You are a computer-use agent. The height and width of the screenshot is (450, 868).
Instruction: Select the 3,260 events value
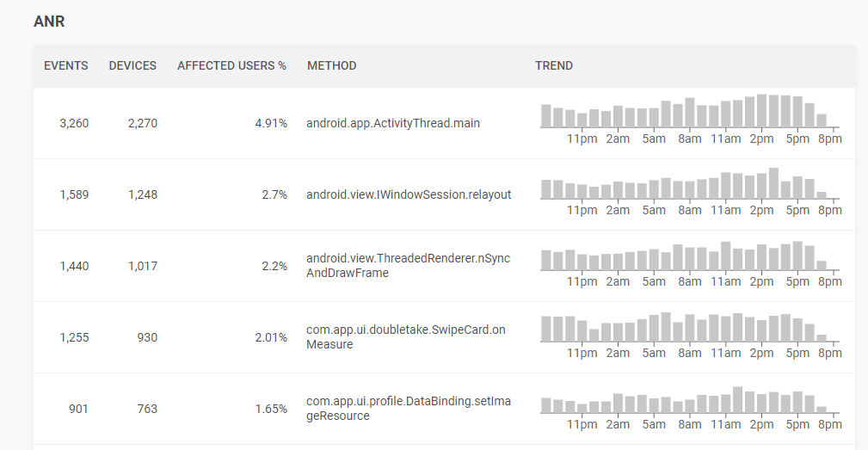click(x=74, y=123)
